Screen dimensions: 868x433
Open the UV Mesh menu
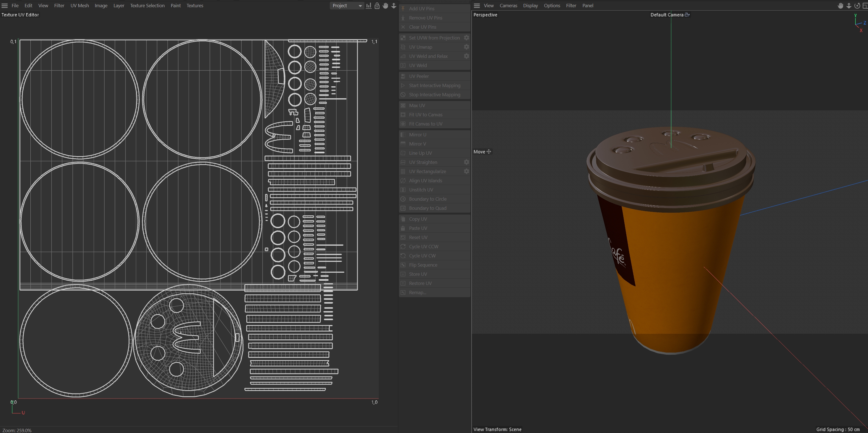tap(80, 5)
